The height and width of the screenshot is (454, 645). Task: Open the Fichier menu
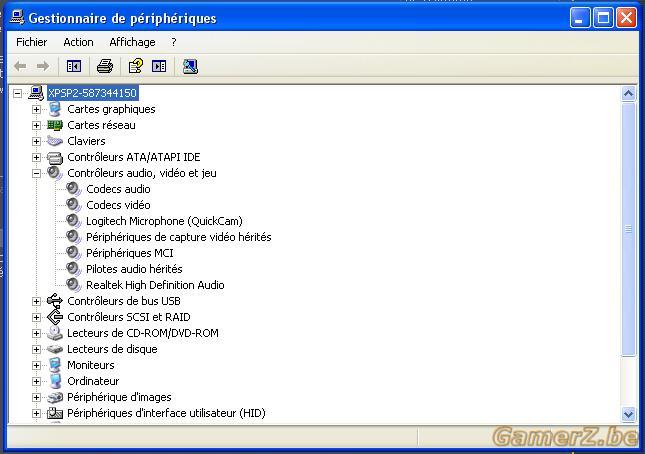click(x=32, y=42)
